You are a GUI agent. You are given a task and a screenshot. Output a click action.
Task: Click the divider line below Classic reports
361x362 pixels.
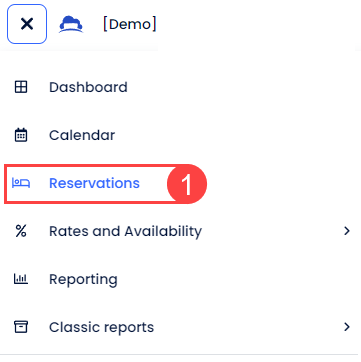pyautogui.click(x=180, y=354)
